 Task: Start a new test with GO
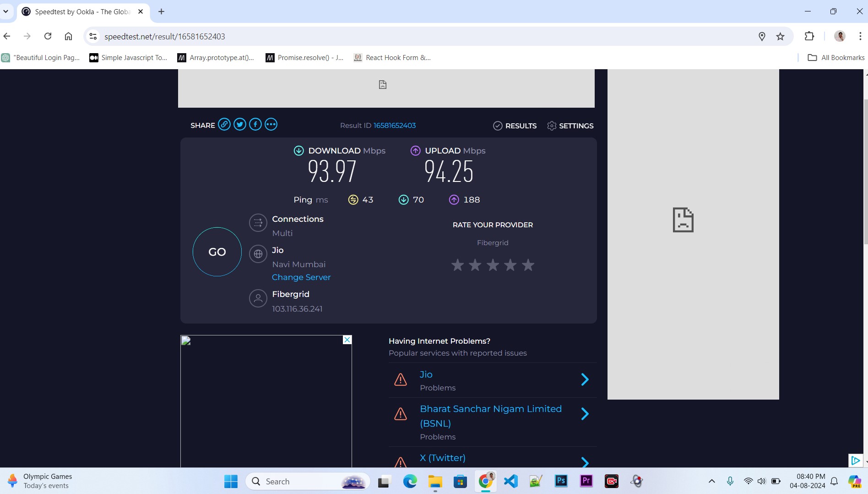(217, 252)
